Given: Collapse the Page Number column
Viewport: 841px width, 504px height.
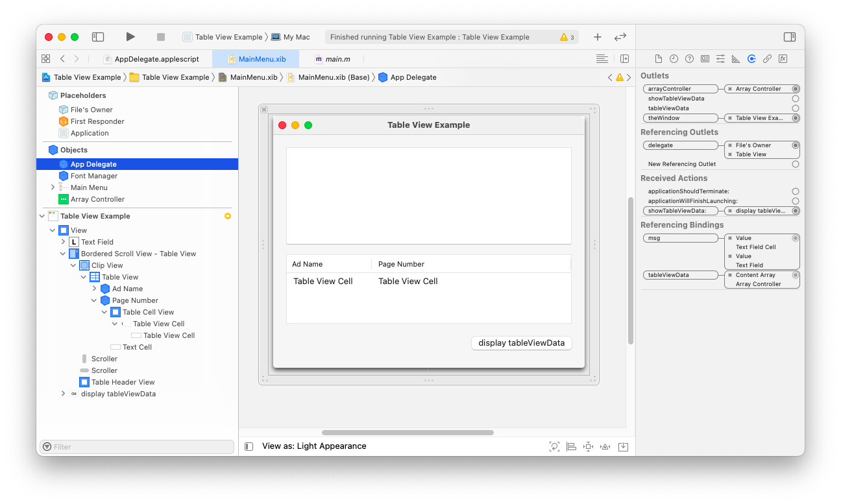Looking at the screenshot, I should (x=94, y=300).
